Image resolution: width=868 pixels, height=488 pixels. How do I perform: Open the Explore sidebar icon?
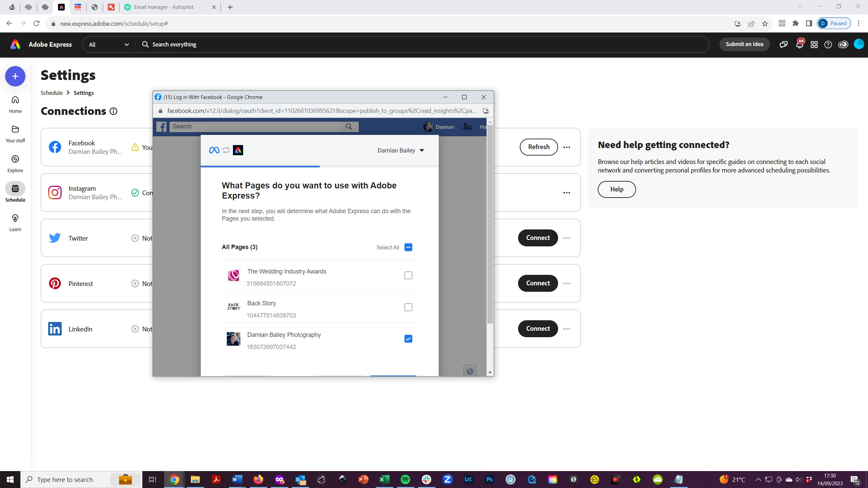tap(15, 159)
